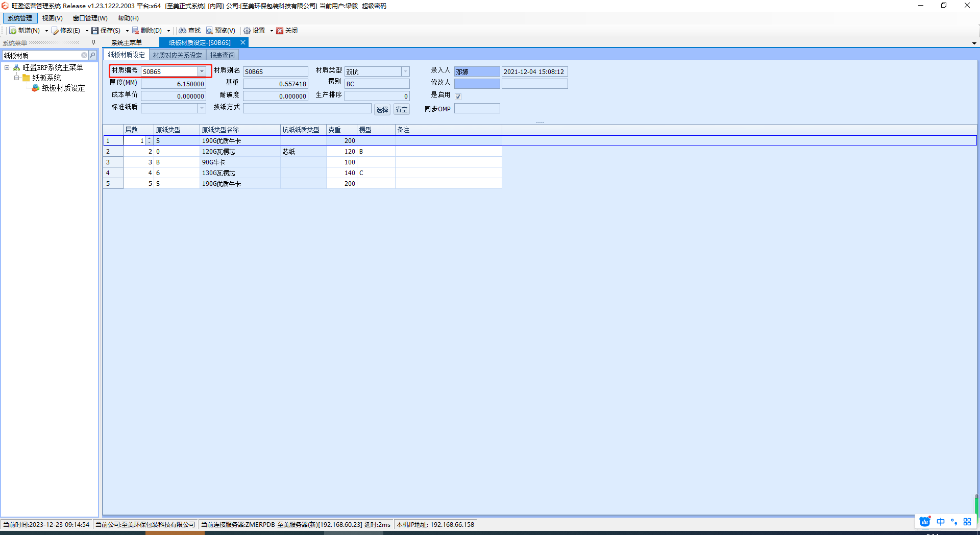Toggle the 是启用 enabled checkbox
Image resolution: width=980 pixels, height=535 pixels.
[x=458, y=96]
